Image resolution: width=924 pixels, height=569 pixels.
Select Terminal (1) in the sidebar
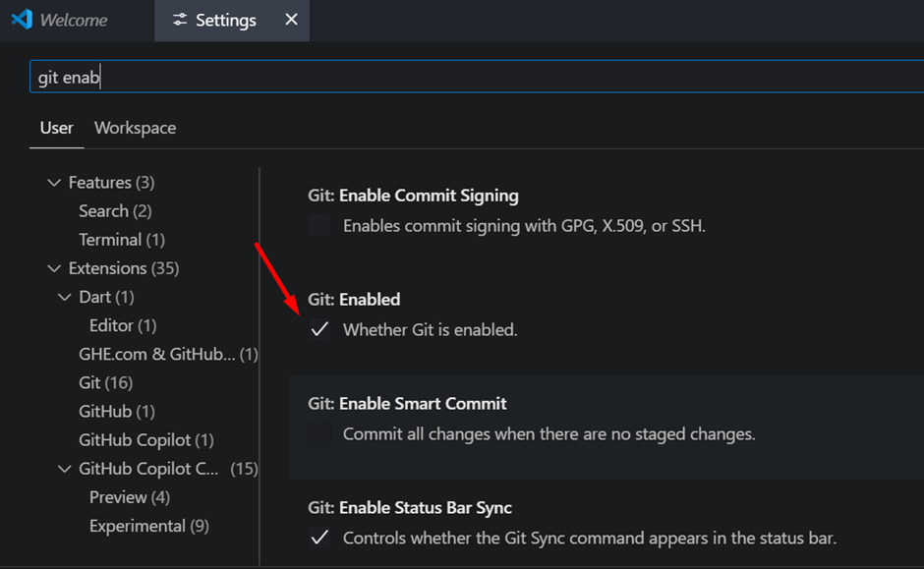tap(122, 240)
